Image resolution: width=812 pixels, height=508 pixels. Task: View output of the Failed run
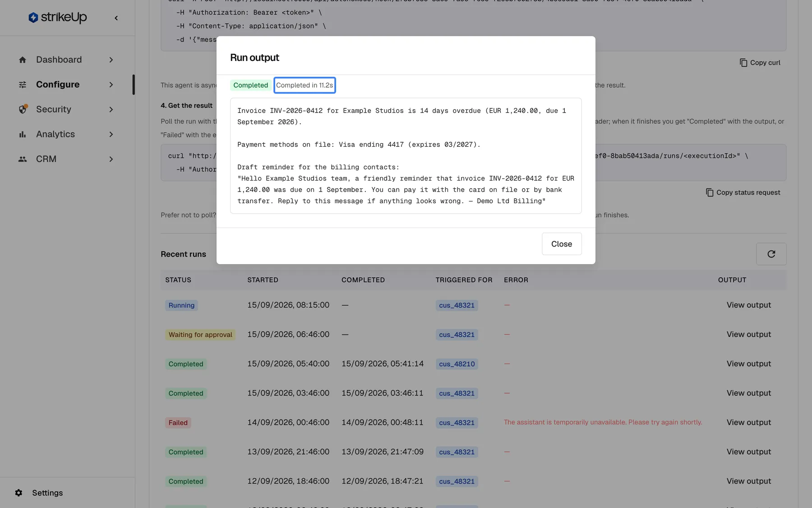coord(748,423)
